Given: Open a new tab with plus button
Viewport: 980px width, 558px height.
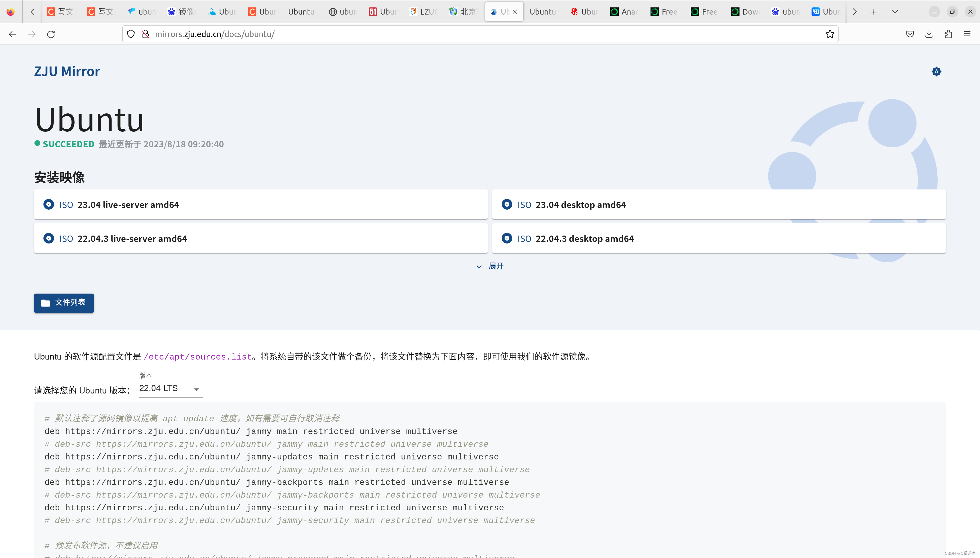Looking at the screenshot, I should [874, 12].
